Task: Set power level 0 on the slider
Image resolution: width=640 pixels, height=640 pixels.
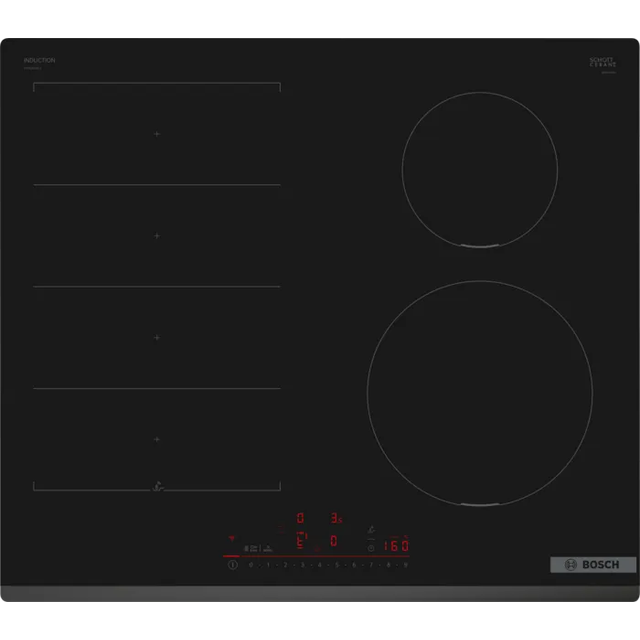Action: 250,565
